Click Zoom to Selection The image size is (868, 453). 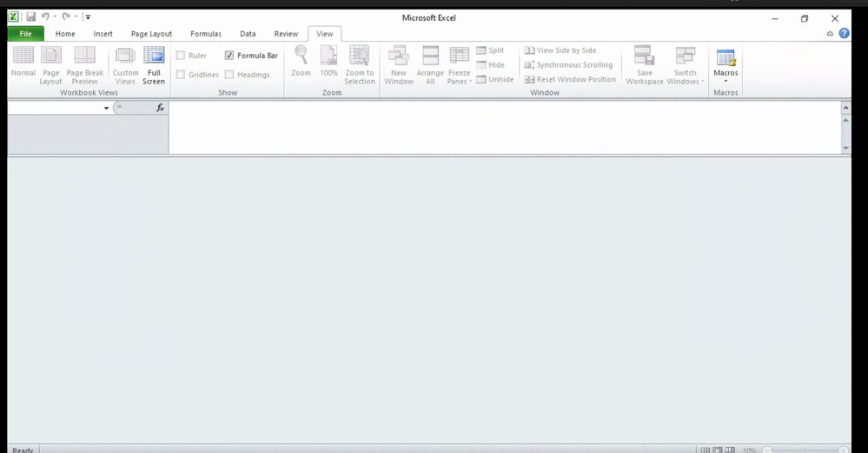[359, 65]
